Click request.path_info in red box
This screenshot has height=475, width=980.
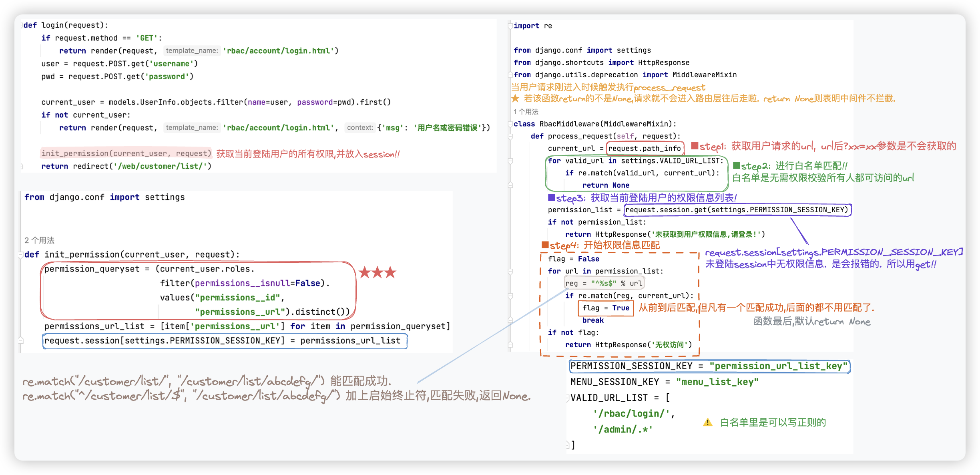(644, 149)
